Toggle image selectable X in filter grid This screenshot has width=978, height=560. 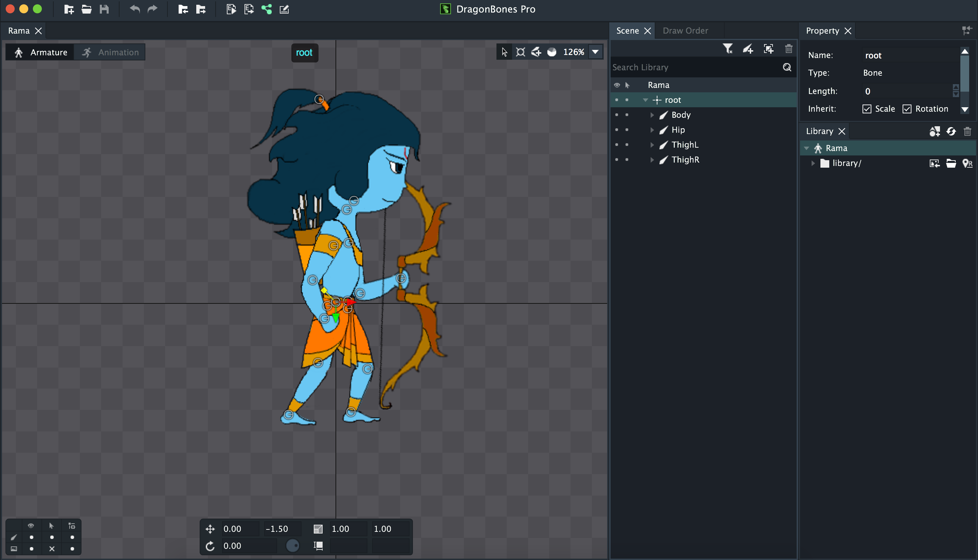[52, 549]
